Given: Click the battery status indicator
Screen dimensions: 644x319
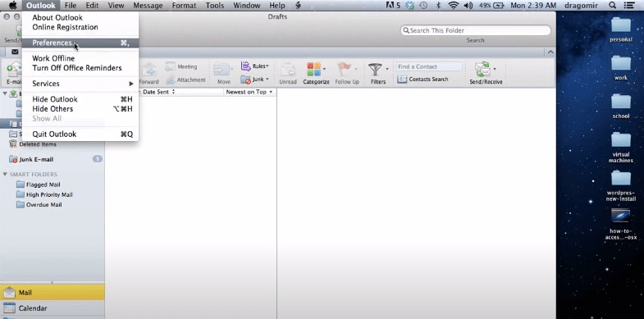Looking at the screenshot, I should [491, 6].
